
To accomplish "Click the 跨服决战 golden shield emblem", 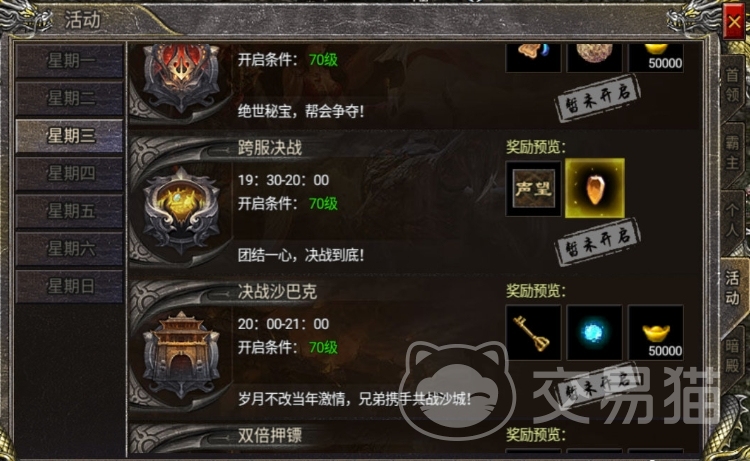I will click(x=182, y=210).
